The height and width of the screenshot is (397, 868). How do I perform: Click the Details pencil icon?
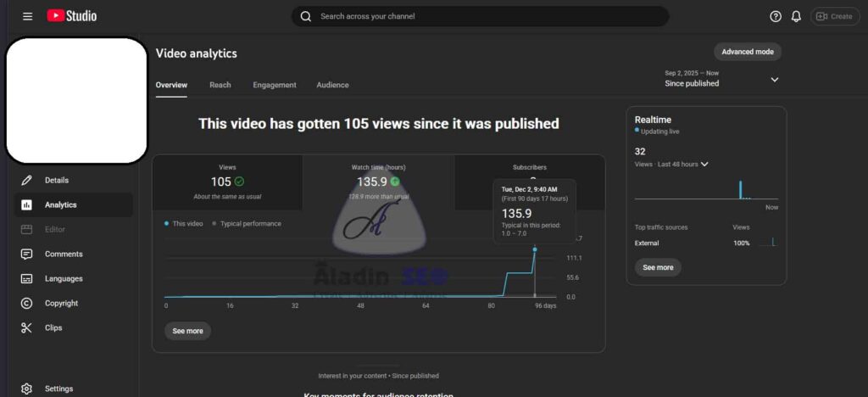[x=27, y=180]
